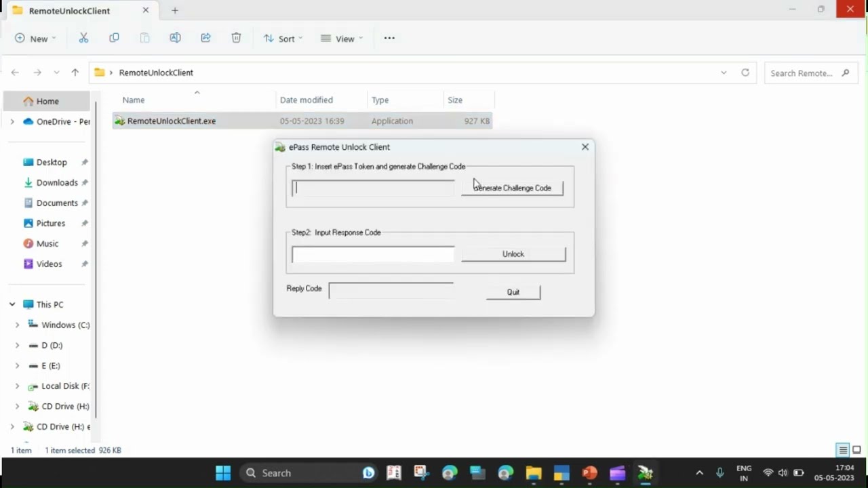Click the Quit button in dialog
The image size is (868, 488).
[x=513, y=292]
